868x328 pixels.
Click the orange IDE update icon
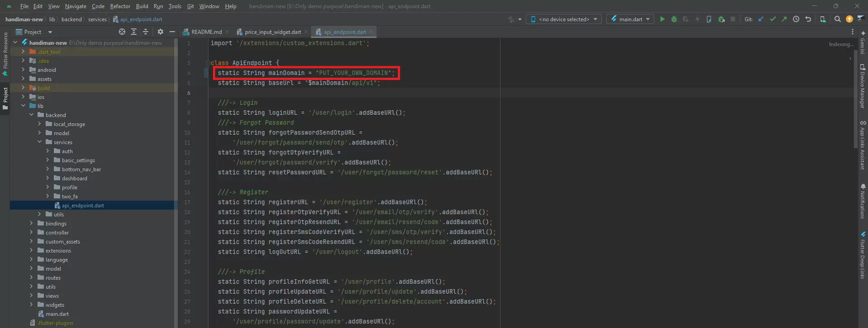click(x=849, y=19)
